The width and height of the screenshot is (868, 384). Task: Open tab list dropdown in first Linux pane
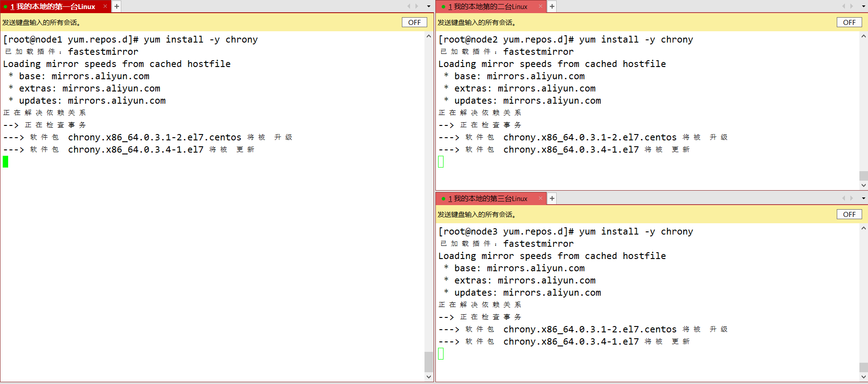429,6
